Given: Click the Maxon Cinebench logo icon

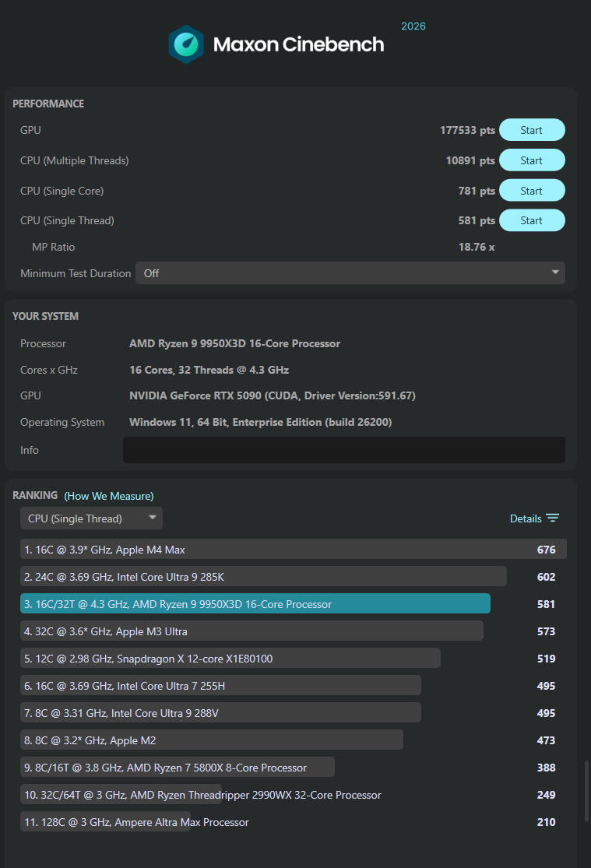Looking at the screenshot, I should [186, 44].
